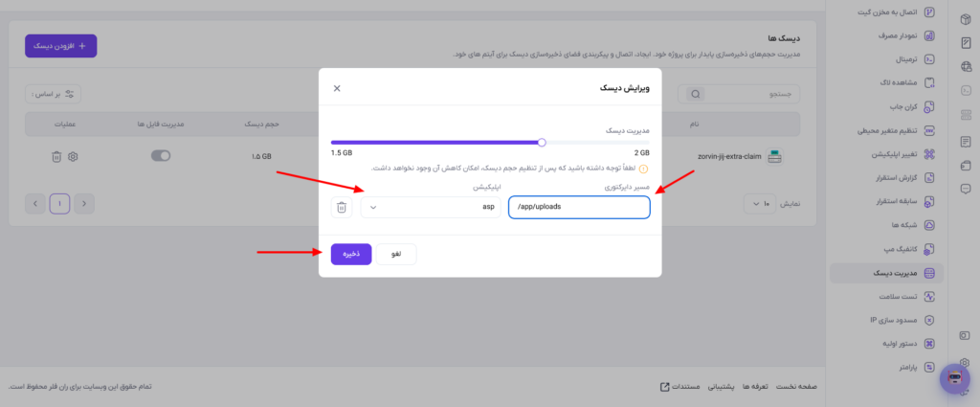Go to next page chevron in pagination
The height and width of the screenshot is (407, 980).
point(35,204)
